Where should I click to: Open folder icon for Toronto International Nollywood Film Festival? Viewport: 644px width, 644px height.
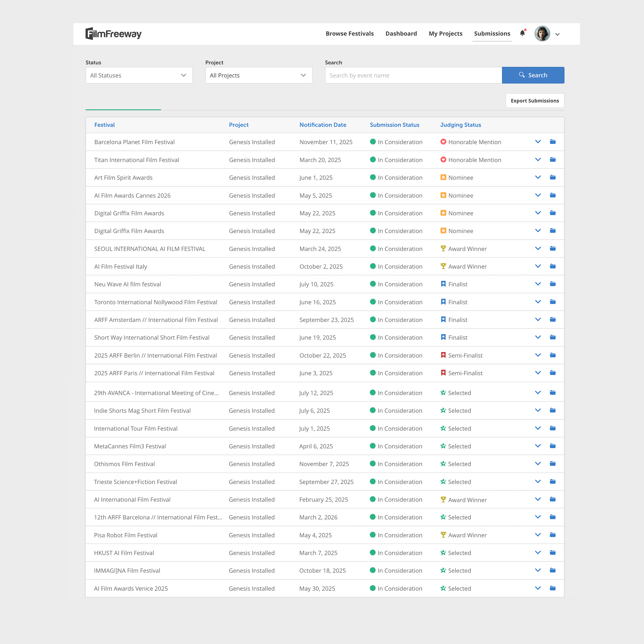553,302
